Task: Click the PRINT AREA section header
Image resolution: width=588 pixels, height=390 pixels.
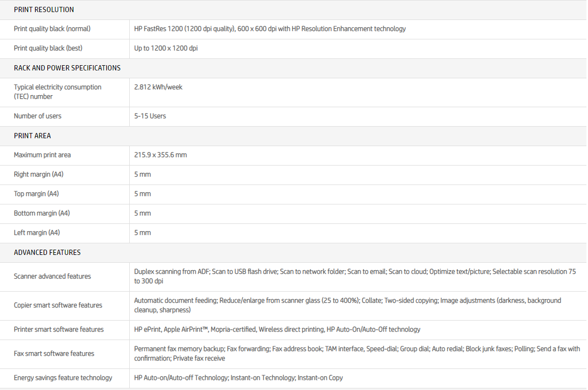Action: click(32, 136)
